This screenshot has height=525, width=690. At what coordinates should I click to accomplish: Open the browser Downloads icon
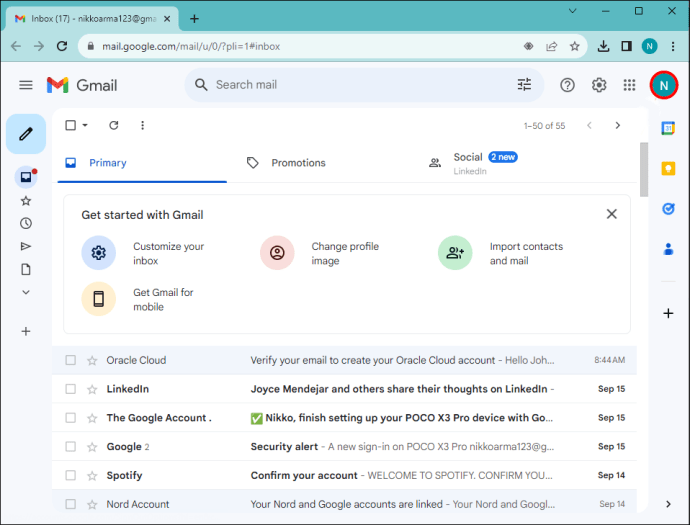tap(603, 46)
